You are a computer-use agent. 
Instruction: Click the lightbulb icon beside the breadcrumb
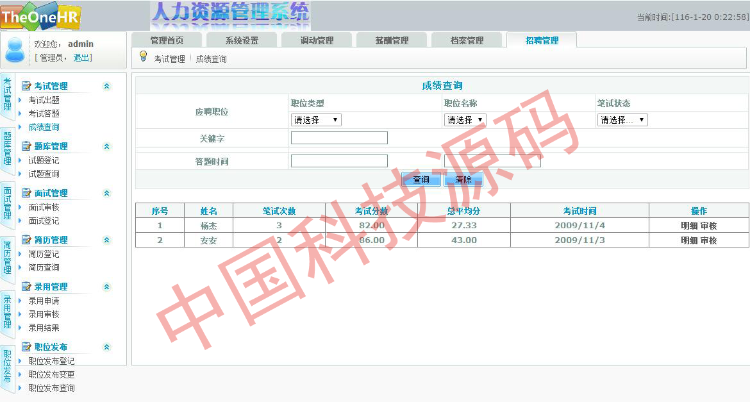pyautogui.click(x=143, y=56)
